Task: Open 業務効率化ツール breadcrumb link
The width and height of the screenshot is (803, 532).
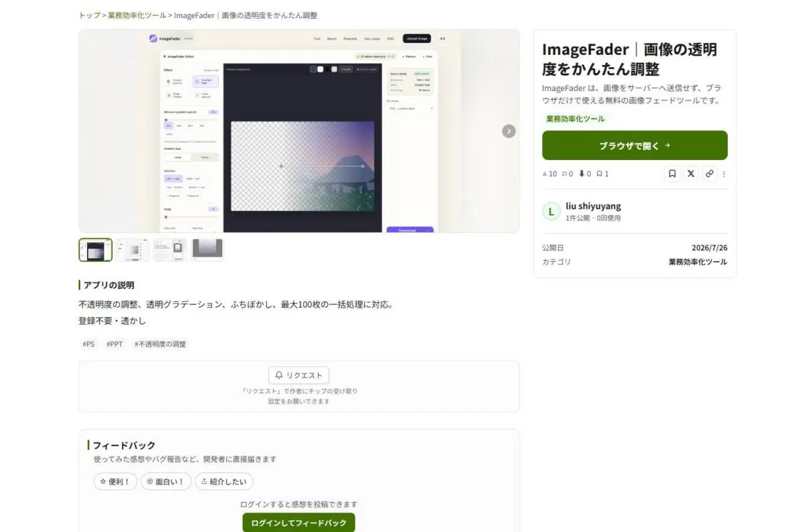Action: click(x=137, y=15)
